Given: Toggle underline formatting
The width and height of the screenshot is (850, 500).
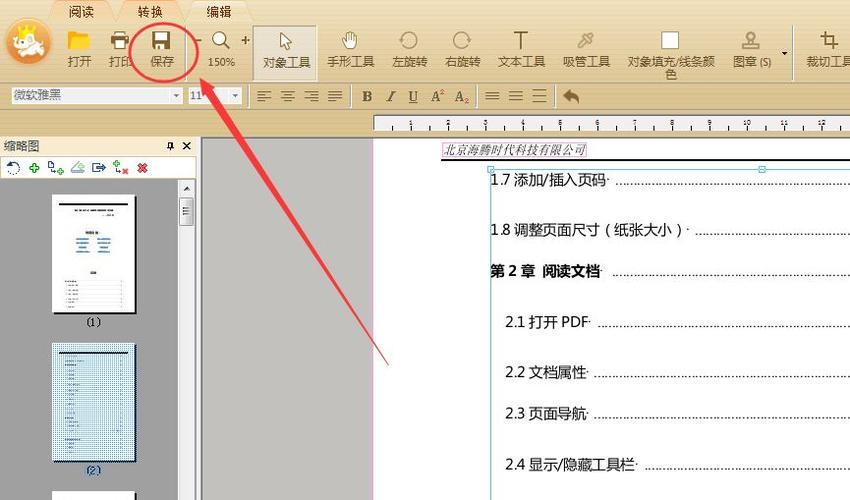Looking at the screenshot, I should 413,97.
